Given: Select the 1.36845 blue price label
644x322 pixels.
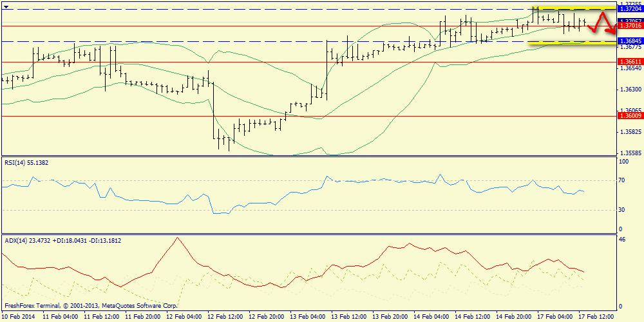Looking at the screenshot, I should (630, 41).
